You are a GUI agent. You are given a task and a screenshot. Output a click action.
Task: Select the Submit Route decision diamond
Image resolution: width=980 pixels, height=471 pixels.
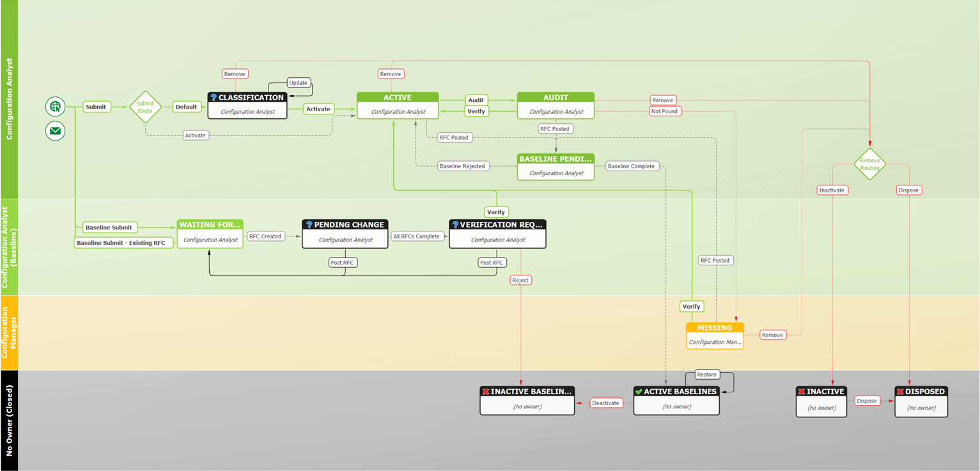point(145,107)
